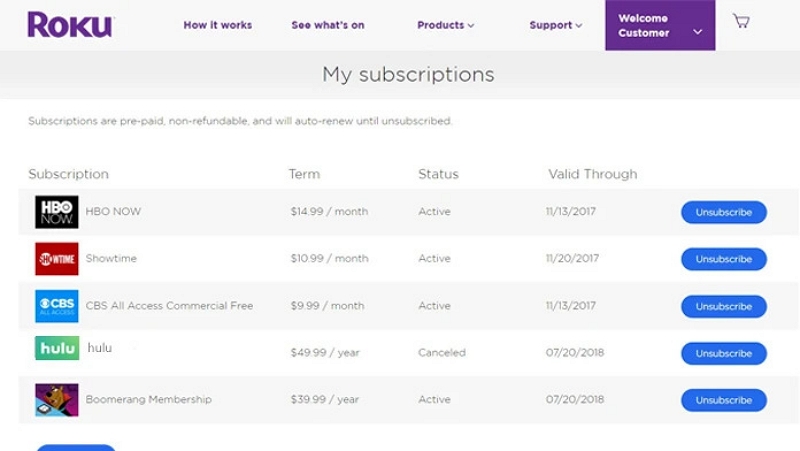Viewport: 800px width, 451px height.
Task: Unsubscribe from HBO NOW
Action: [723, 212]
